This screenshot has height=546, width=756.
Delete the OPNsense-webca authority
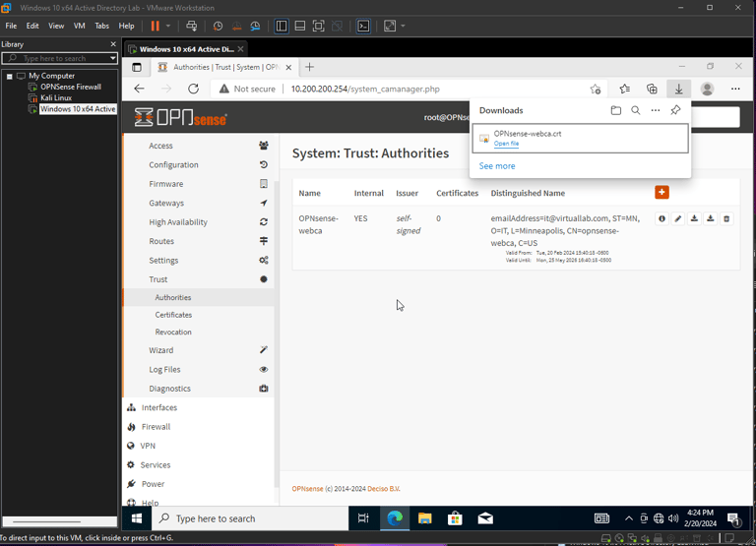(x=726, y=218)
